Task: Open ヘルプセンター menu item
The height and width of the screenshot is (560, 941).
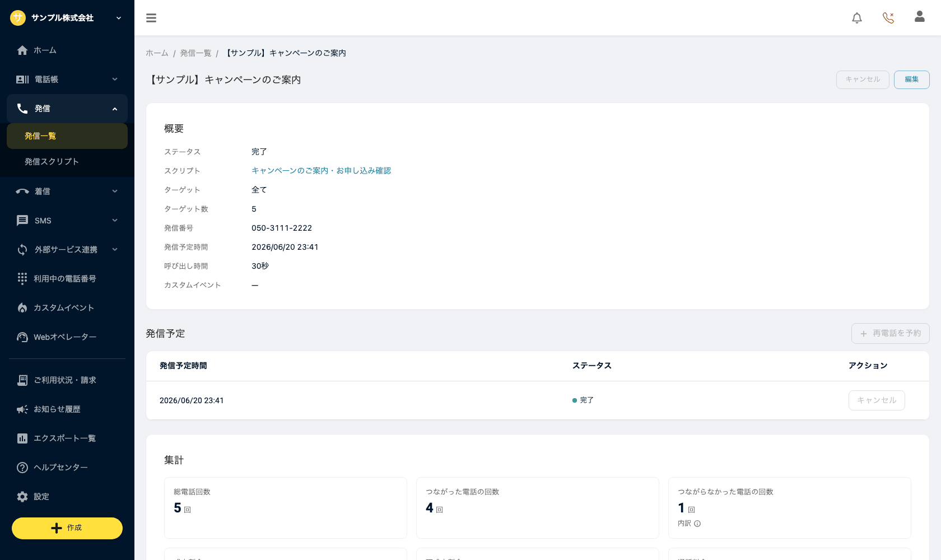Action: tap(67, 468)
